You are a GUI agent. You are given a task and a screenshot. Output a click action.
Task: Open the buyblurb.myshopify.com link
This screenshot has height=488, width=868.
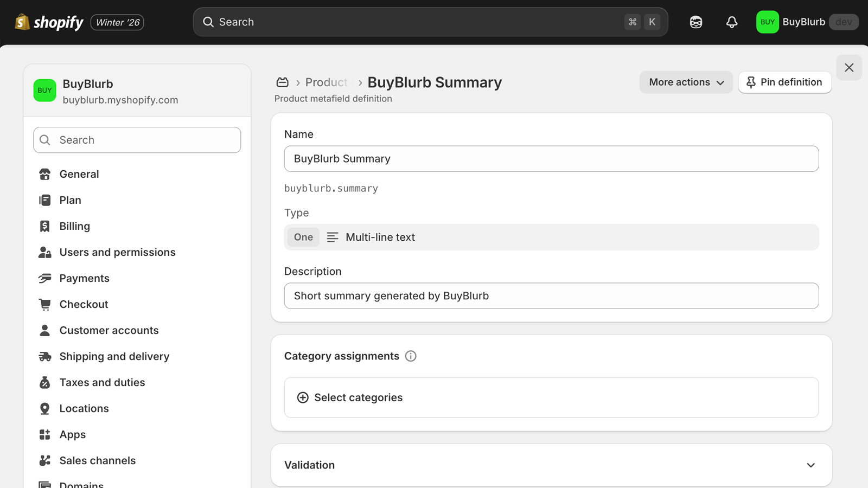tap(120, 100)
